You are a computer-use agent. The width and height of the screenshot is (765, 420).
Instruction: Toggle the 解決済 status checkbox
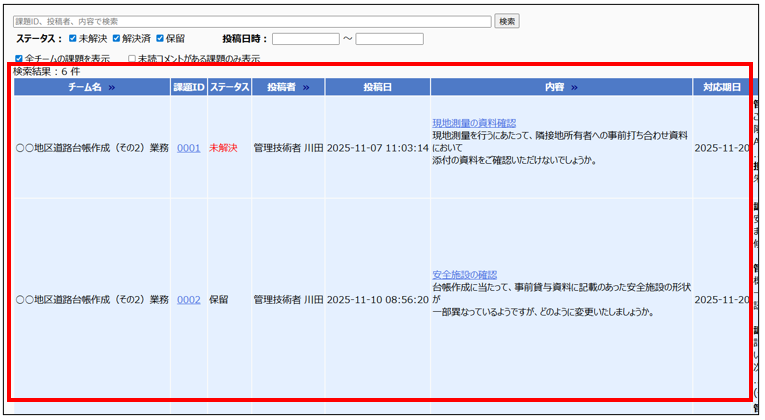pyautogui.click(x=117, y=39)
